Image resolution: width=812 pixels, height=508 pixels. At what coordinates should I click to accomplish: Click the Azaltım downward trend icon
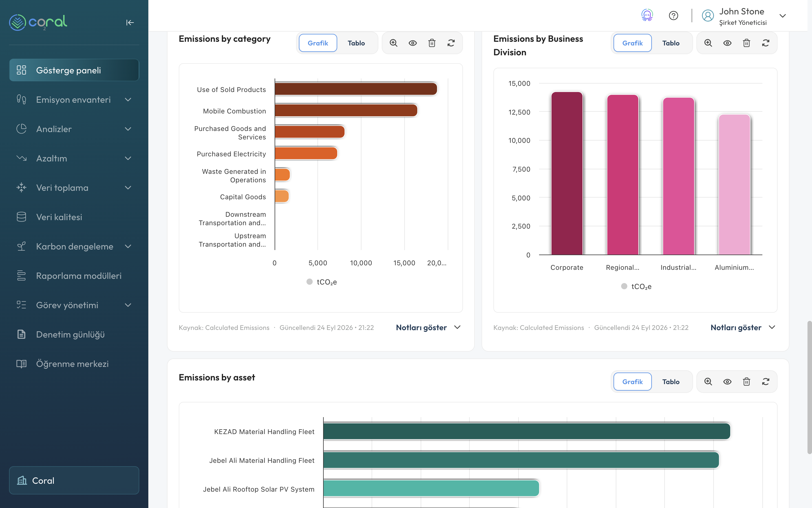click(21, 158)
